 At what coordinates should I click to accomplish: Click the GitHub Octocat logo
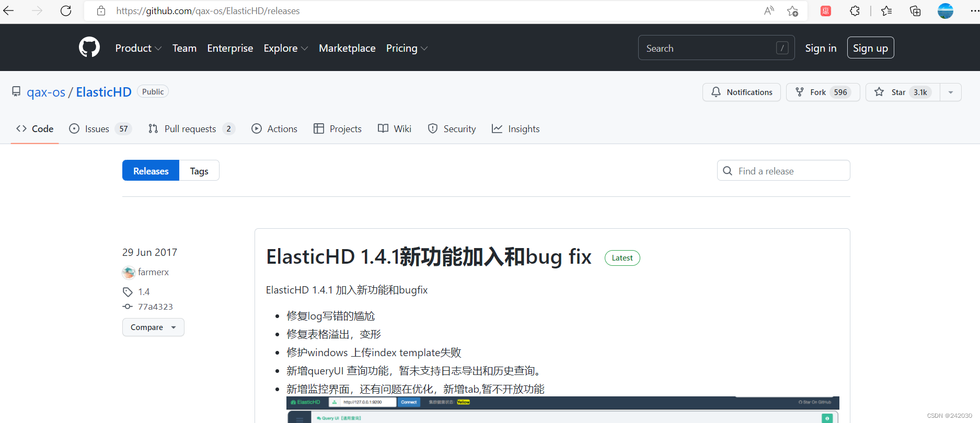click(x=89, y=48)
